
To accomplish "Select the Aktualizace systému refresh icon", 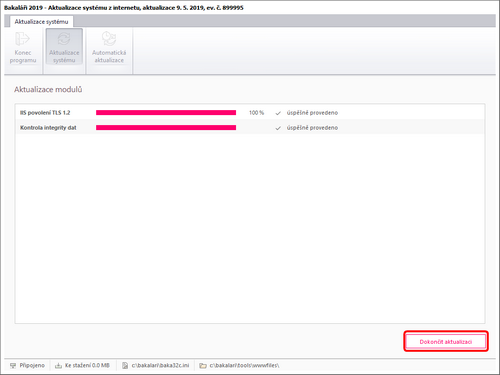I will (64, 39).
